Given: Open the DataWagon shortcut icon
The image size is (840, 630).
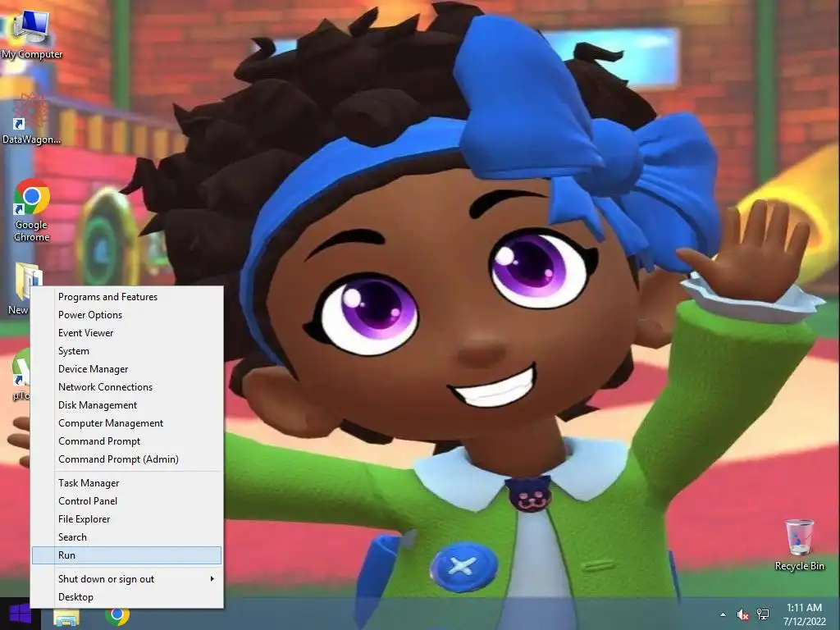Looking at the screenshot, I should pos(31,118).
